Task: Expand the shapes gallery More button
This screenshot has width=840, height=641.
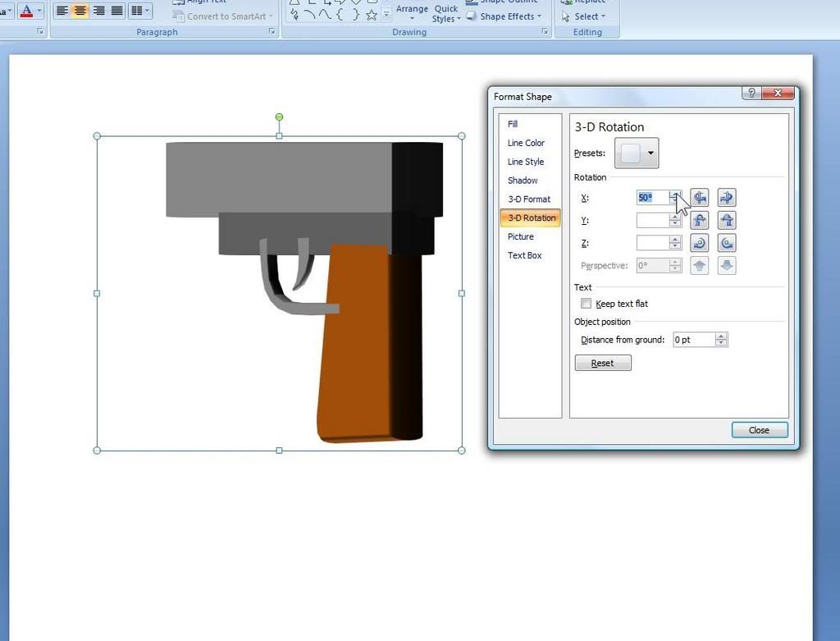Action: (386, 15)
